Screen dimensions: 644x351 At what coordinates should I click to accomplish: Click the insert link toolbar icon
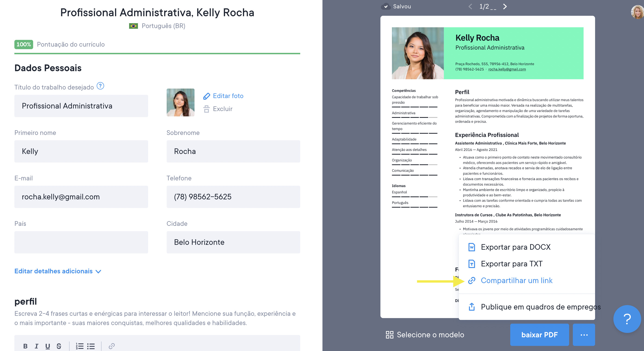click(x=112, y=346)
